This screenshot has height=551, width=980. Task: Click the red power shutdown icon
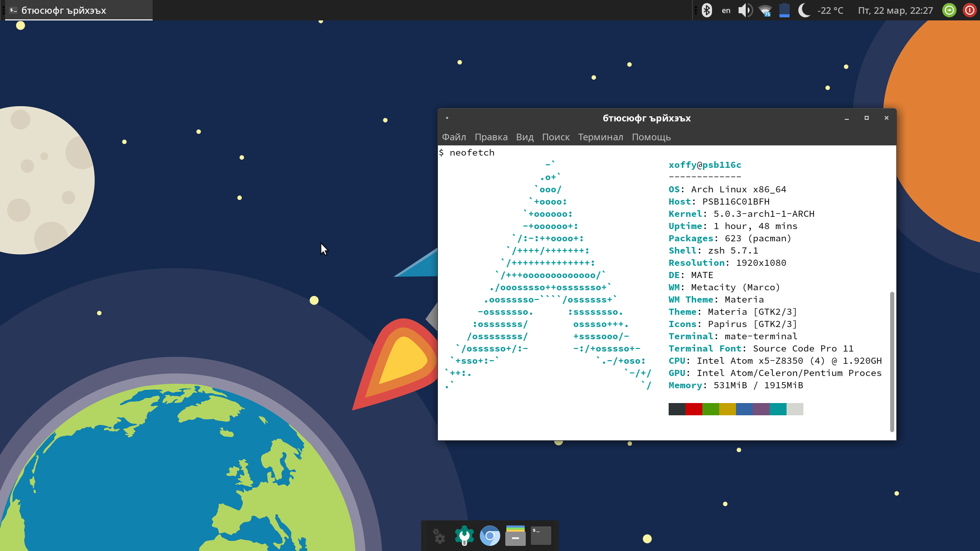969,10
